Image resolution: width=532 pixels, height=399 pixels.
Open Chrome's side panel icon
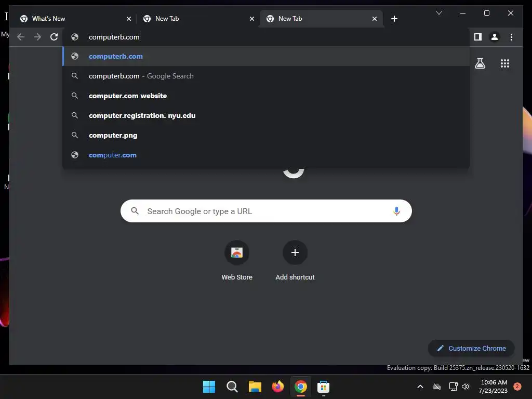[478, 37]
